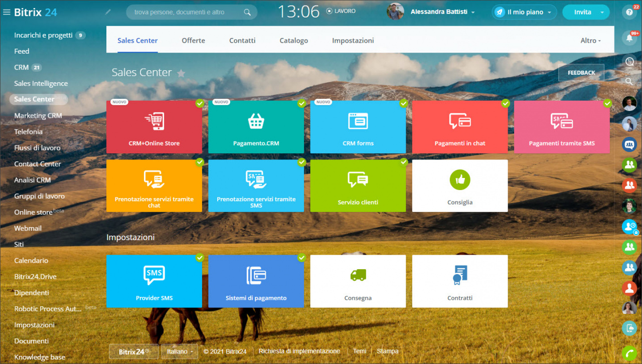This screenshot has height=364, width=642.
Task: Click the Stampa footer link
Action: point(388,351)
